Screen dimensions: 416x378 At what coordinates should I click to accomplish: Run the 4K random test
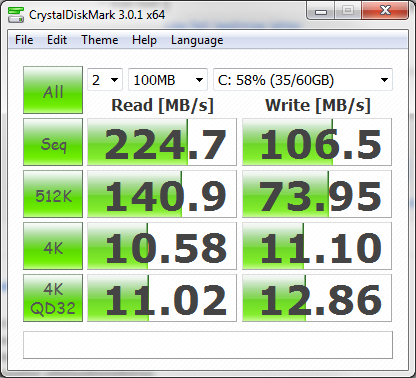click(x=53, y=246)
